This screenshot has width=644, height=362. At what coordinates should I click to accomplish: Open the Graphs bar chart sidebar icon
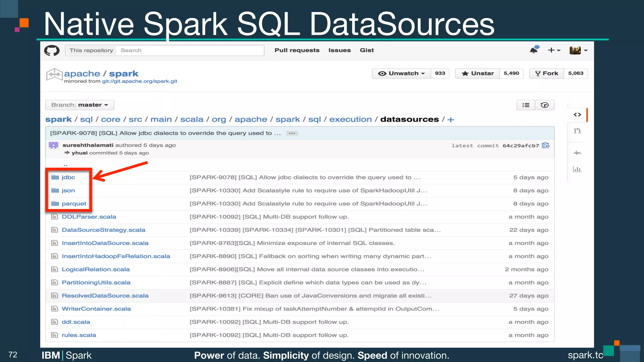pos(577,169)
